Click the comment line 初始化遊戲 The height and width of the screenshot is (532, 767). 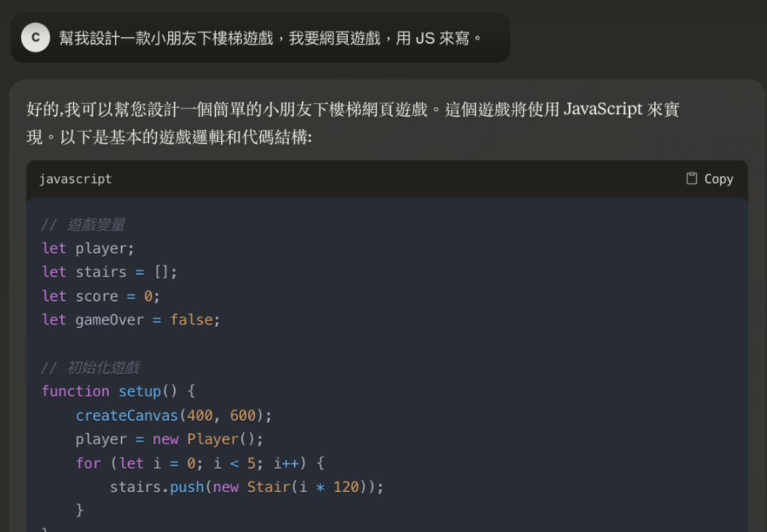(x=90, y=368)
